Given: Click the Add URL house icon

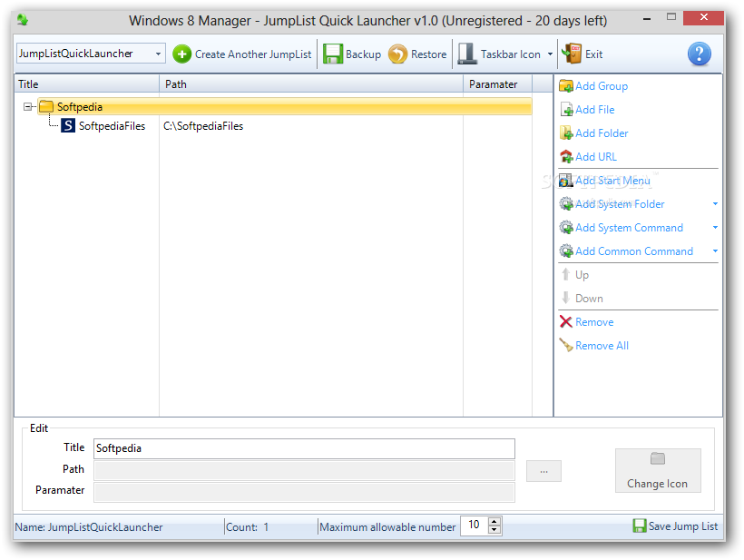Looking at the screenshot, I should [566, 157].
